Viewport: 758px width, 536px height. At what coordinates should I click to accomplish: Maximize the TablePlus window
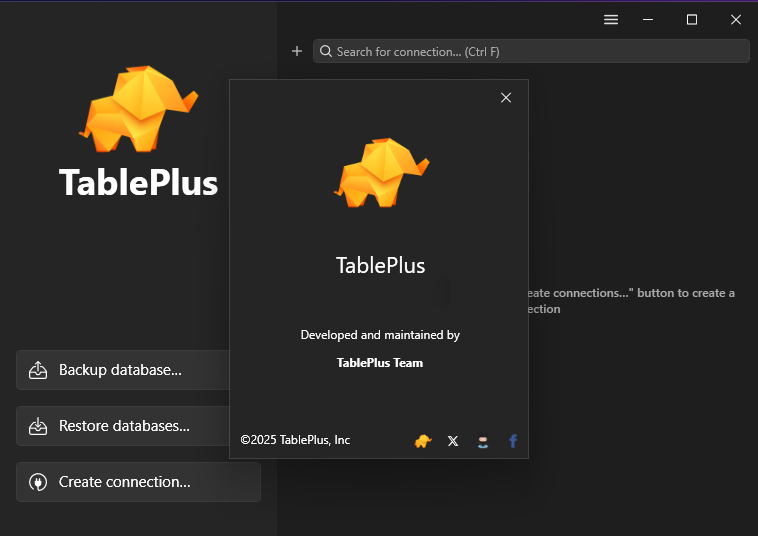click(x=692, y=19)
